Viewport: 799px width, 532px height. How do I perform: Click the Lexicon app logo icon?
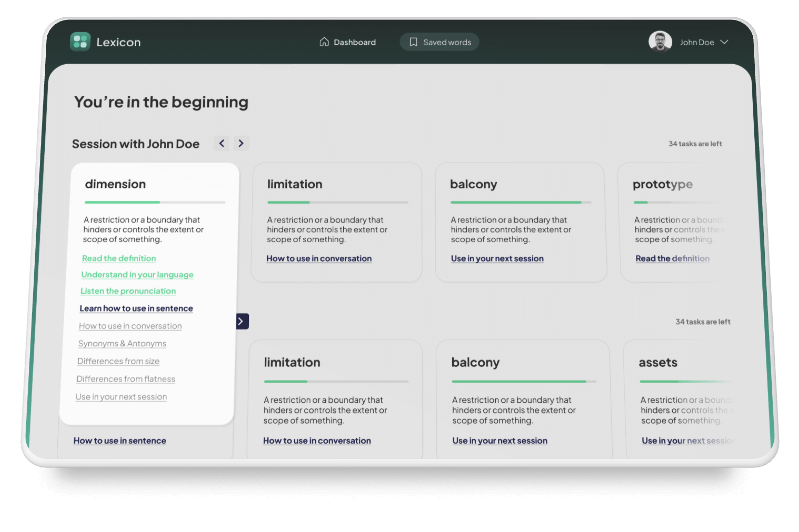(80, 42)
